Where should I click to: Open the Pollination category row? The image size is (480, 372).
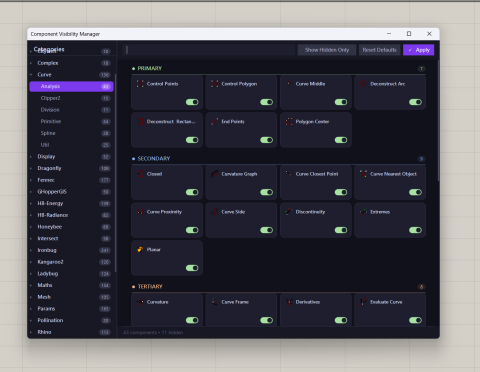tap(71, 320)
